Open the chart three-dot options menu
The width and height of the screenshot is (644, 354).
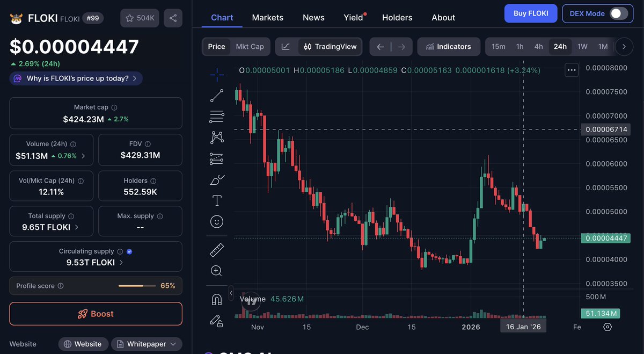pyautogui.click(x=571, y=70)
